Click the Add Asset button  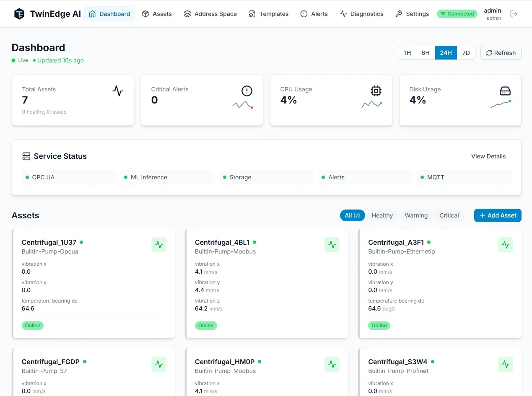pos(498,215)
